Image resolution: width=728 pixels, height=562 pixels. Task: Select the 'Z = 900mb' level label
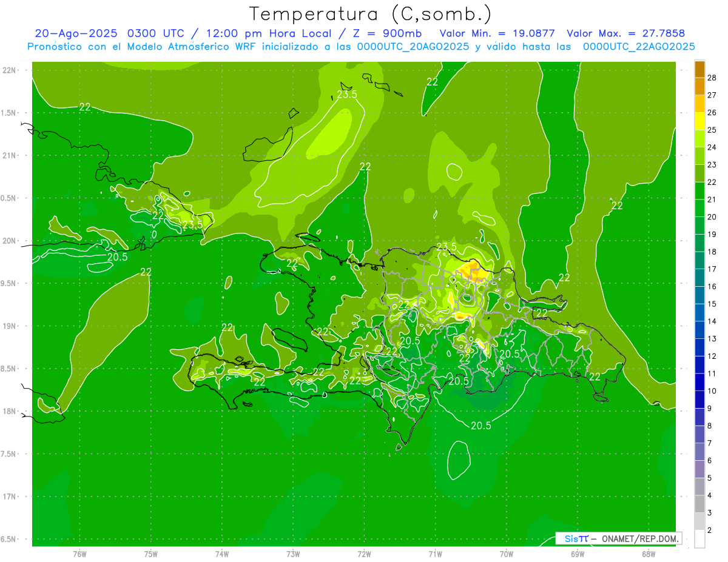[x=387, y=34]
